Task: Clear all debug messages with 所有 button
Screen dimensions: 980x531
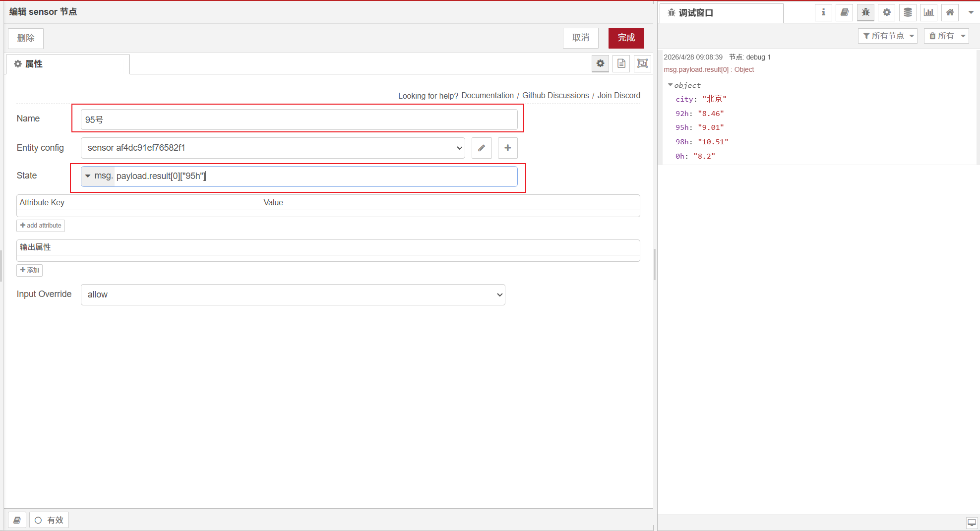Action: coord(941,36)
